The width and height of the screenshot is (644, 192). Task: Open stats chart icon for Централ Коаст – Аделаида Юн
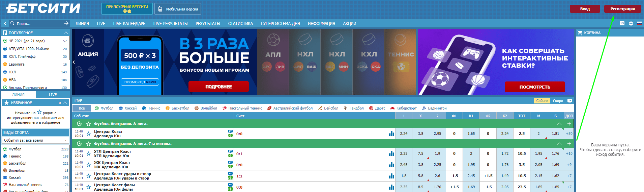click(x=391, y=134)
